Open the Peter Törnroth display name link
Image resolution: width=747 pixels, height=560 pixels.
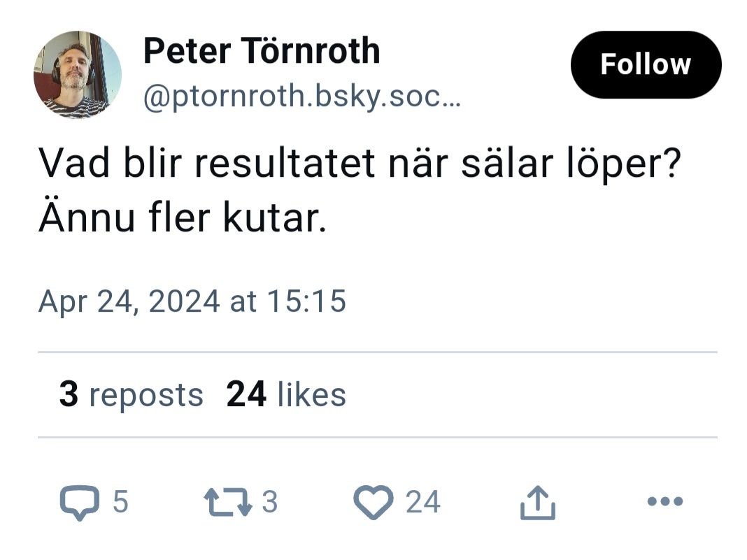261,51
